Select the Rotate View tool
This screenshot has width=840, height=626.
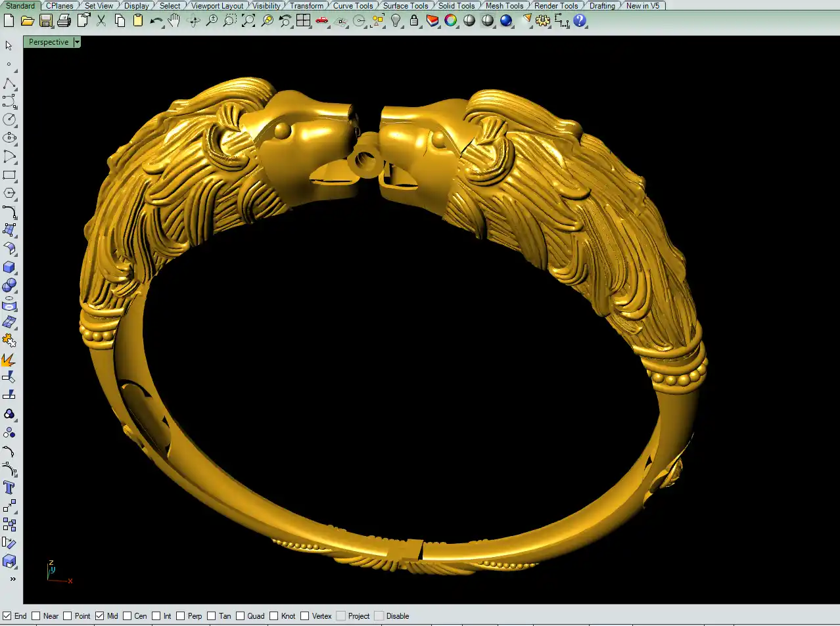click(193, 20)
